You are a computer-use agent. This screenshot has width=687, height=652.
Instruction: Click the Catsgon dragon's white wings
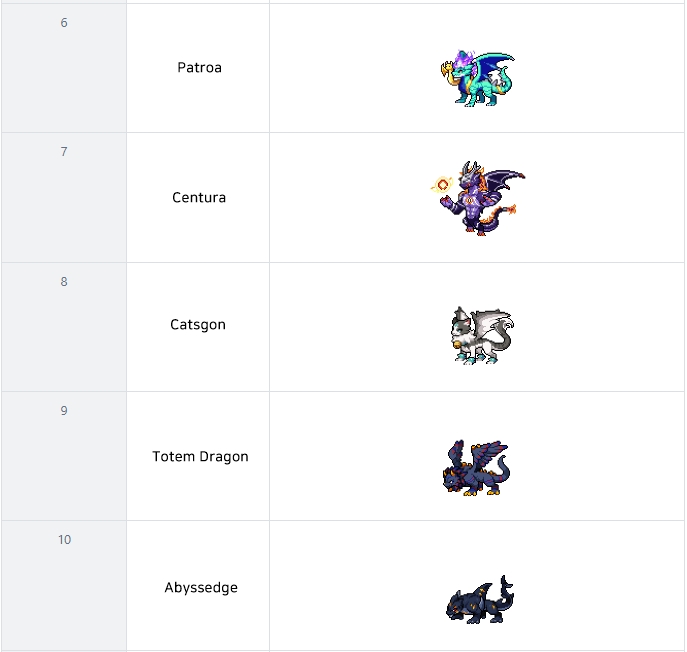click(x=492, y=324)
